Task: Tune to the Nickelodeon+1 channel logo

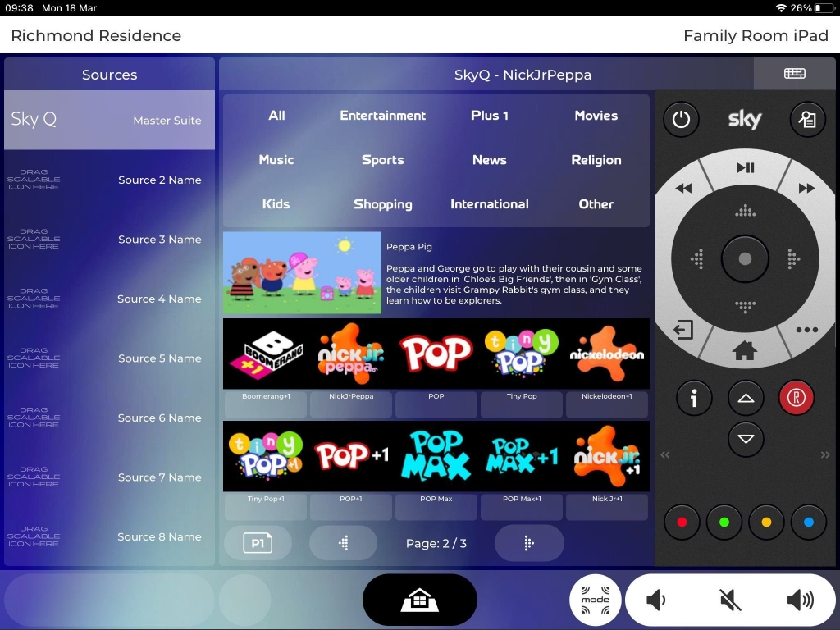Action: point(606,354)
